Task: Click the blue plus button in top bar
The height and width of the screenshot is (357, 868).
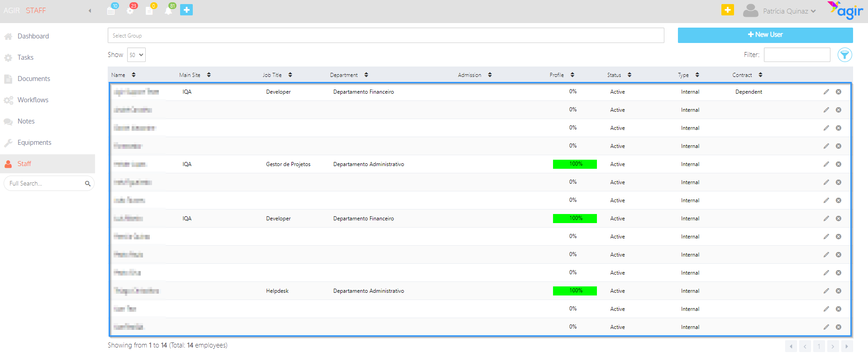Action: click(x=186, y=10)
